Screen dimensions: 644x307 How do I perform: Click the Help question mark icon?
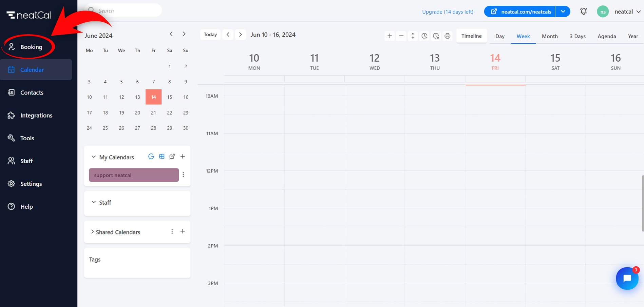(x=12, y=206)
